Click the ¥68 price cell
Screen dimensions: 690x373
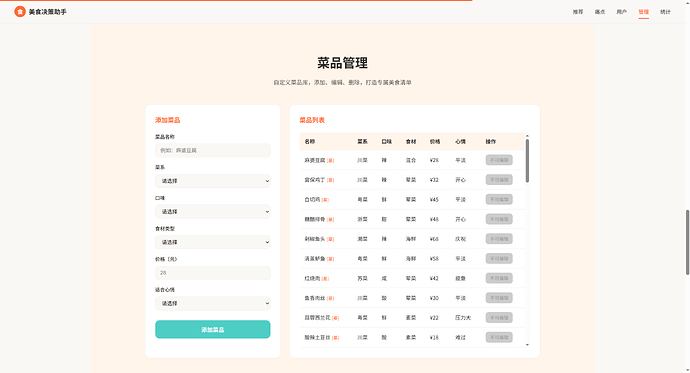(x=434, y=239)
